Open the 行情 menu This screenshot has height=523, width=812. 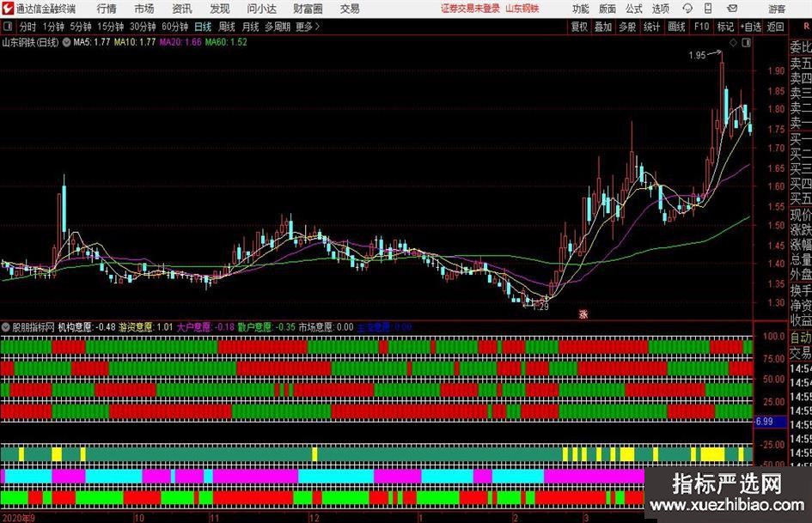coord(107,9)
